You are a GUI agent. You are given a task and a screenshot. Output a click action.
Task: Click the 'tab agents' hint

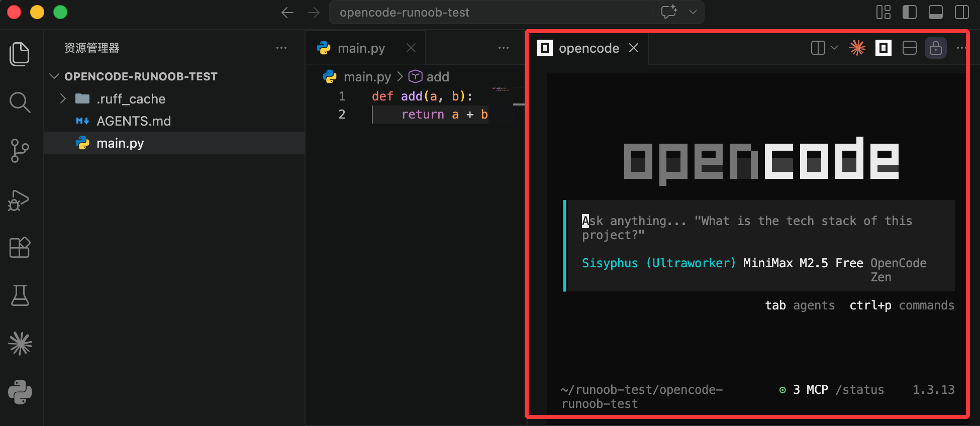800,305
